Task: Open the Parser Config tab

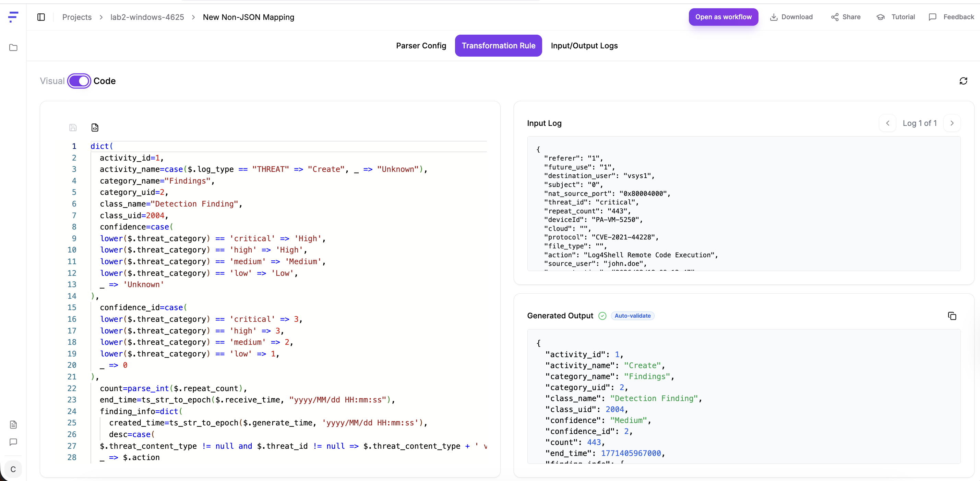Action: (421, 46)
